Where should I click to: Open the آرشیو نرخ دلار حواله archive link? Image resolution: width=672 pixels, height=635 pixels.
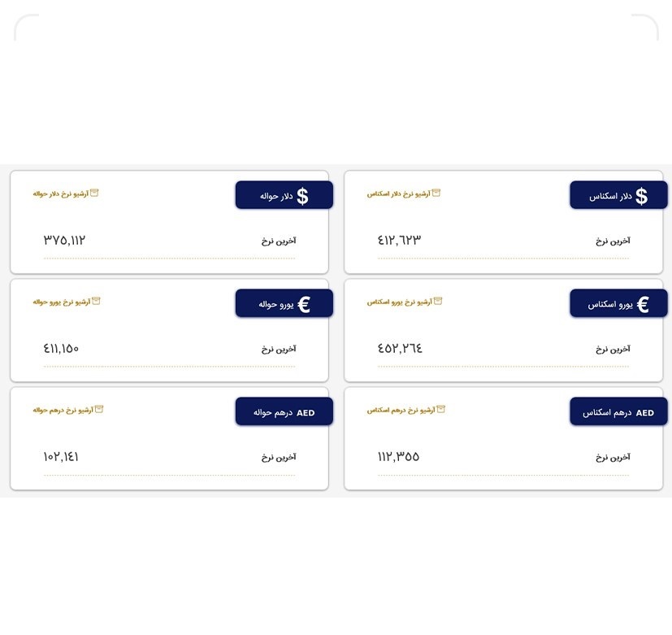(65, 194)
